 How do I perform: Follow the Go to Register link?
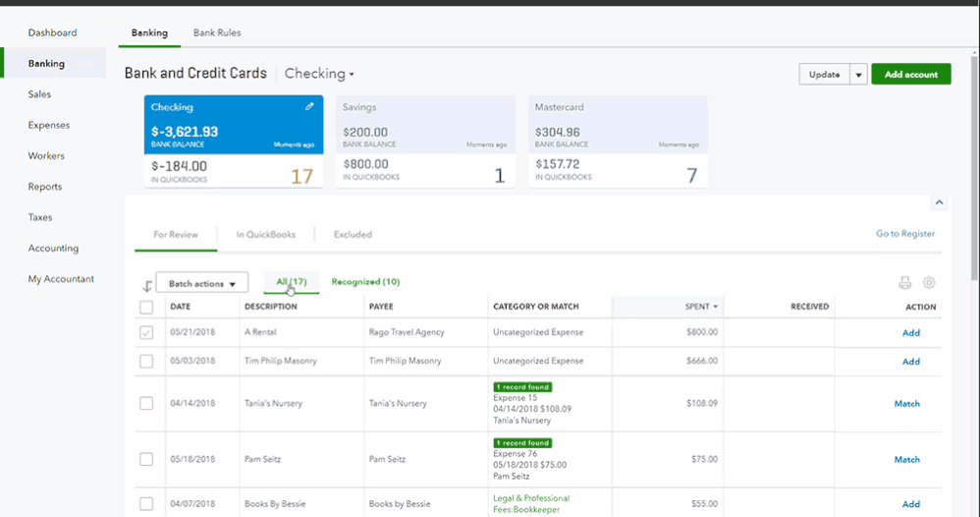click(x=904, y=234)
